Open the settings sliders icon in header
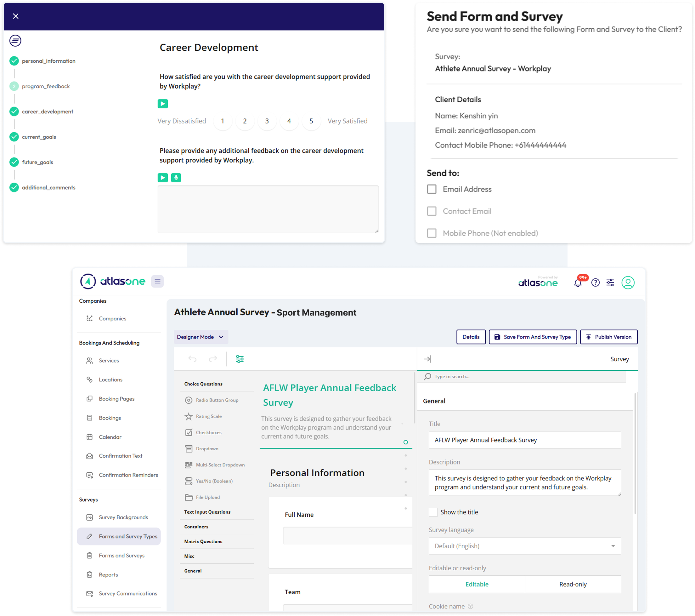Screen dimensions: 695x616 [x=610, y=283]
